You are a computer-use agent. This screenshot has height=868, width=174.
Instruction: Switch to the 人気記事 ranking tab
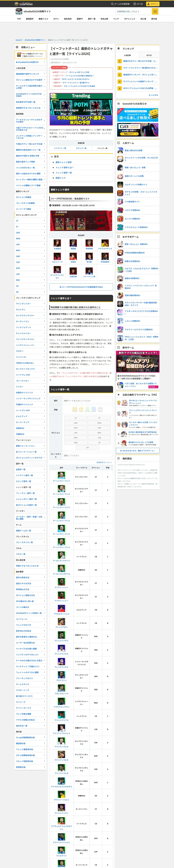pyautogui.click(x=127, y=55)
